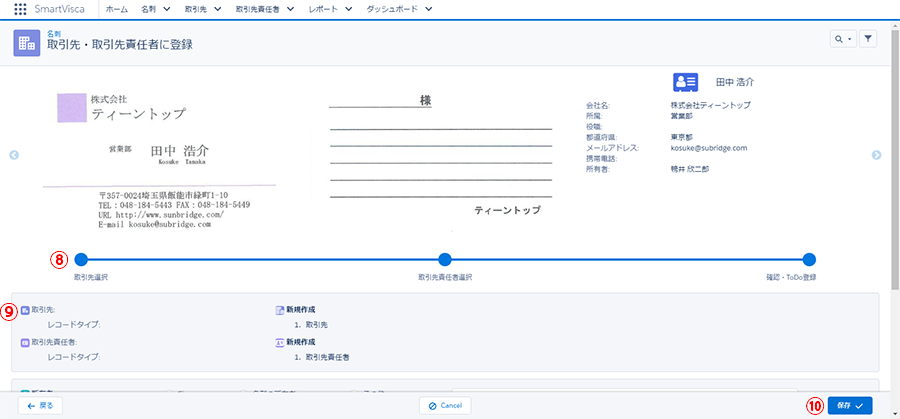Click the 東京都 prefecture value
Image resolution: width=900 pixels, height=419 pixels.
point(682,137)
